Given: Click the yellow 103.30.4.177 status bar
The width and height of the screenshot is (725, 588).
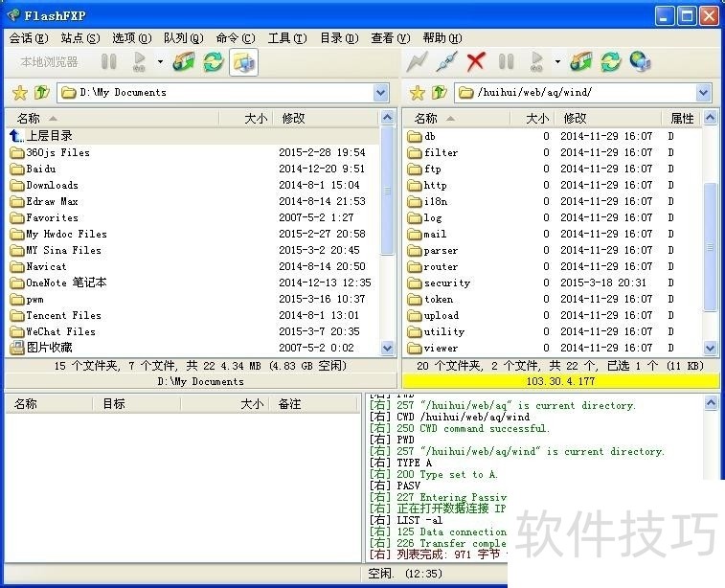Looking at the screenshot, I should tap(561, 381).
